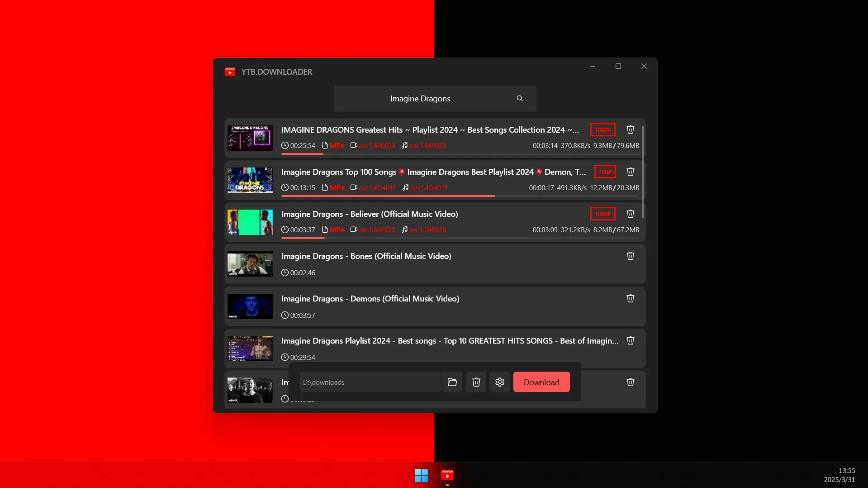Click the 12.2MB/20.3MB size text
Viewport: 868px width, 488px height.
614,188
